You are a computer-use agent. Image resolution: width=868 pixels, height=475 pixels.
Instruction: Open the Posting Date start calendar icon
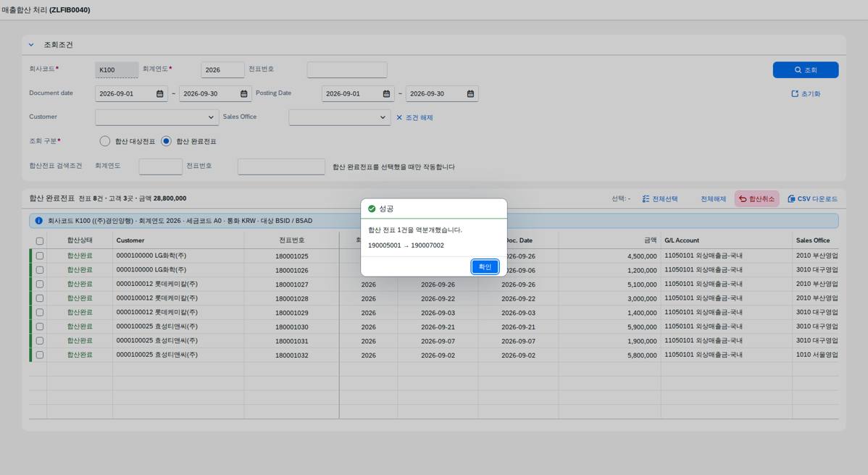pyautogui.click(x=386, y=93)
